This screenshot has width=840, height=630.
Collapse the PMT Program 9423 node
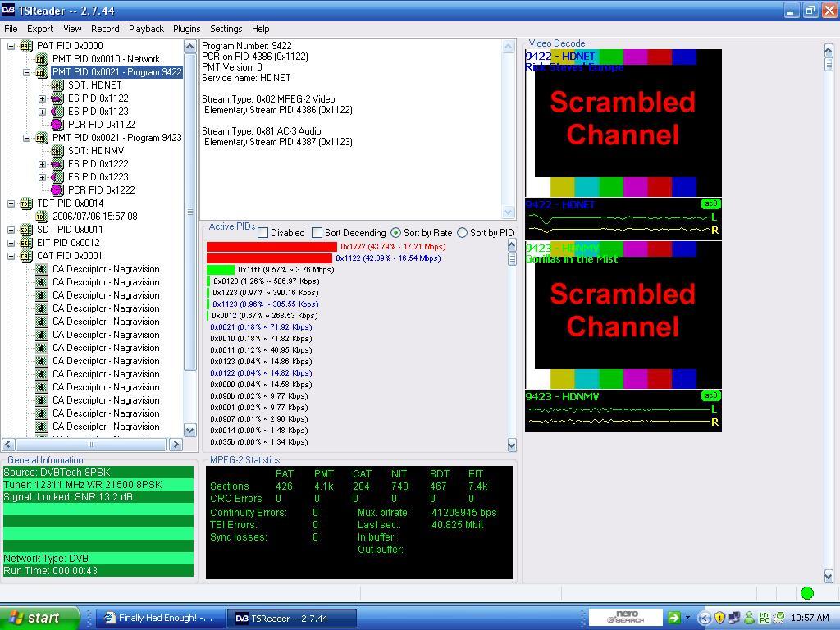click(x=27, y=138)
